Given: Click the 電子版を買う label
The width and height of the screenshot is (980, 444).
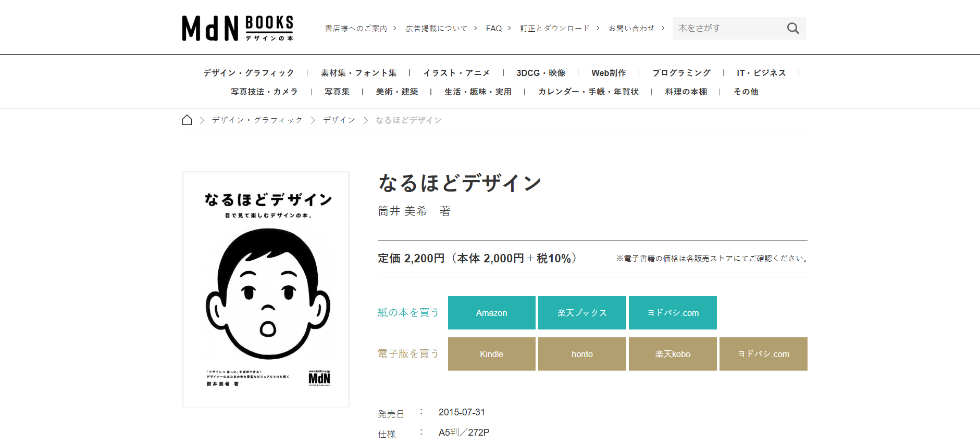Looking at the screenshot, I should 408,353.
